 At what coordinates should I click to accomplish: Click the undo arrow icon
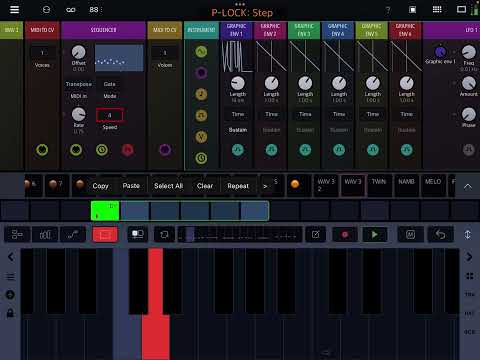tap(441, 235)
